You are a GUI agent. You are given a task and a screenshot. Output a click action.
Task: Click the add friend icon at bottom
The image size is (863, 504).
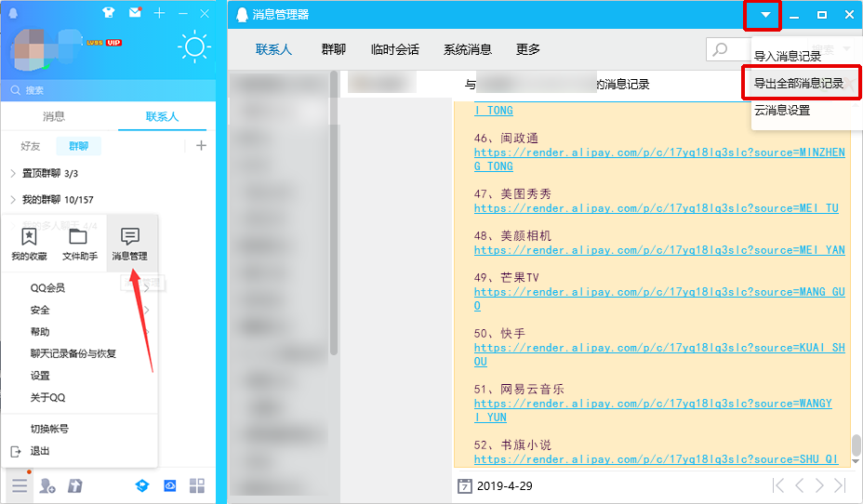point(47,485)
